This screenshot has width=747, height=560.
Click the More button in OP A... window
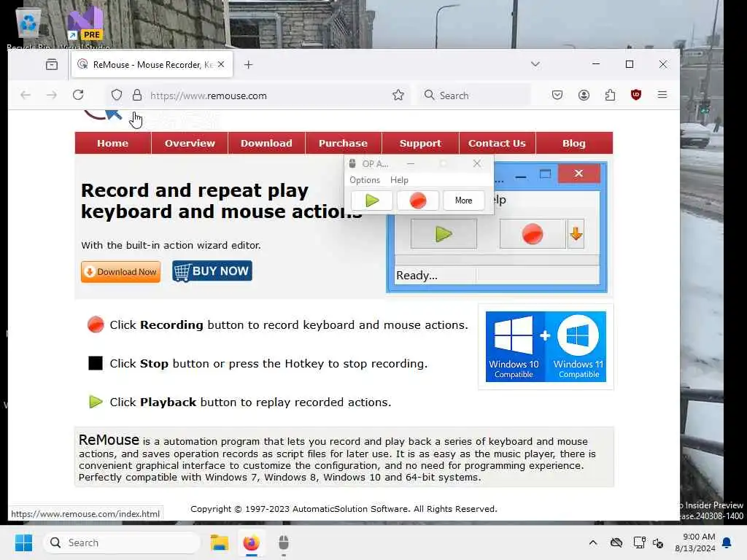tap(463, 201)
